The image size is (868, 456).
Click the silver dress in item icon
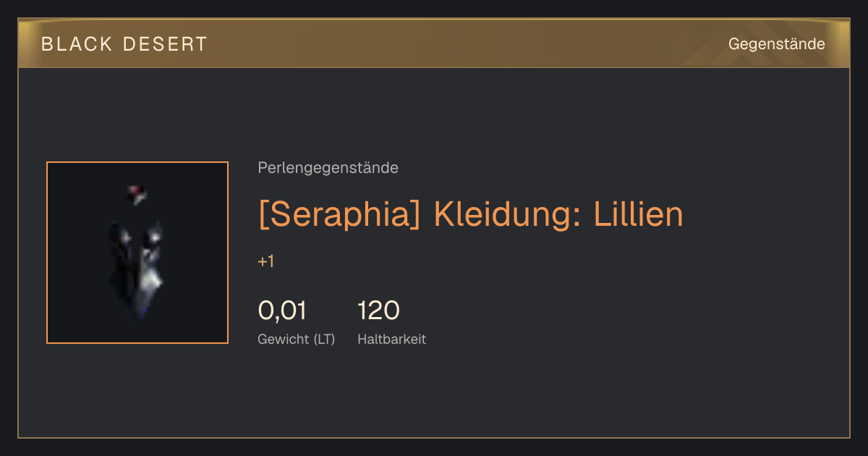pos(137,269)
